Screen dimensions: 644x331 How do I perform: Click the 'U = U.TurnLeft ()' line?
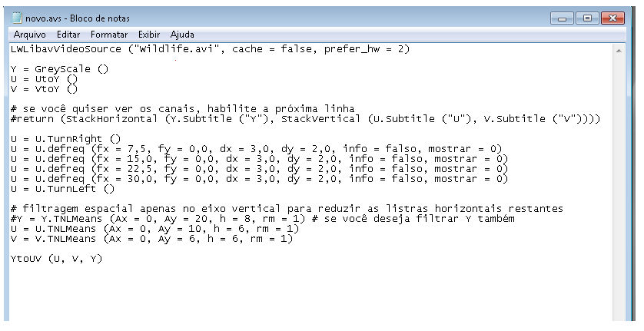(x=61, y=189)
